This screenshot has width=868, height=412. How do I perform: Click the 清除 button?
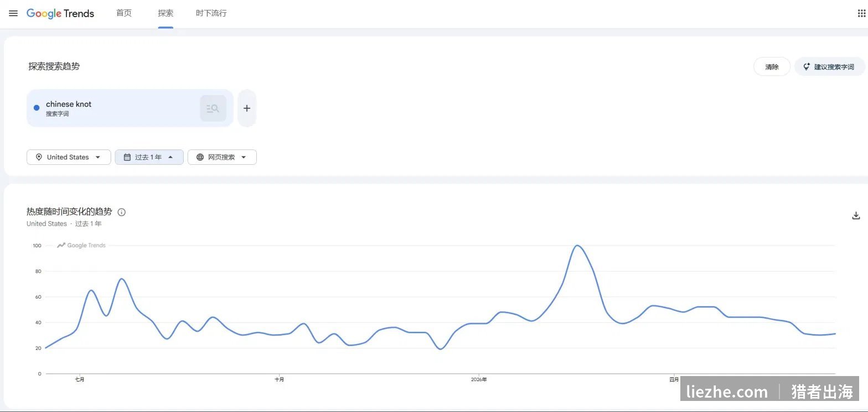pos(772,67)
